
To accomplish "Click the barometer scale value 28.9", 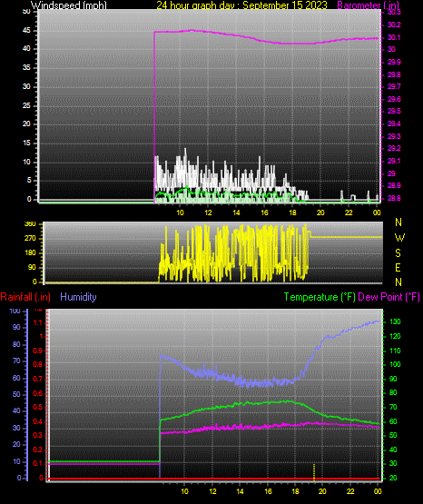I will pos(394,185).
